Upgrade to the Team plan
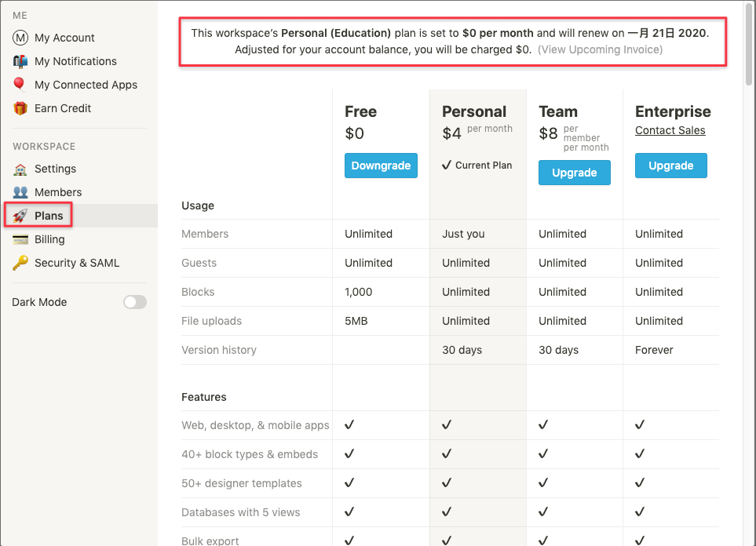This screenshot has width=756, height=546. 574,173
